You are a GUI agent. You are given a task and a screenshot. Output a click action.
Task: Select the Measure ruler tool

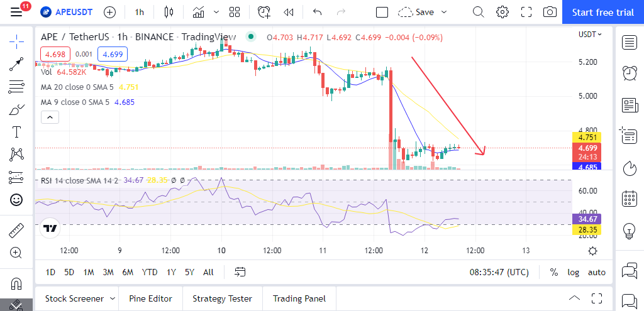tap(17, 231)
